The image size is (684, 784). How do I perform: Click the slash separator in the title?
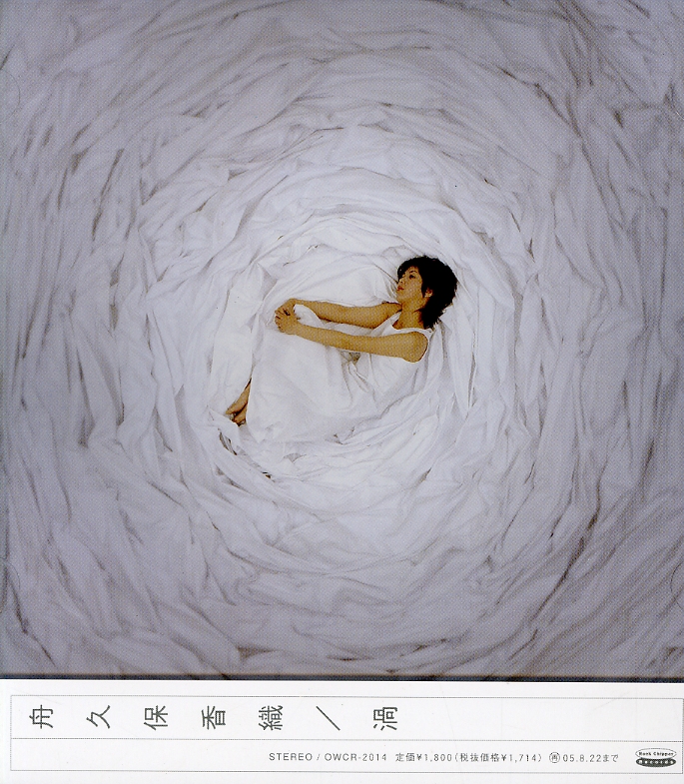pos(327,716)
